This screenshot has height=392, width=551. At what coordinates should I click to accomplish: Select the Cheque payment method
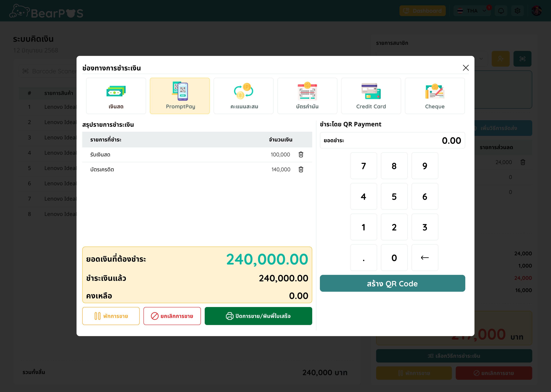point(435,96)
